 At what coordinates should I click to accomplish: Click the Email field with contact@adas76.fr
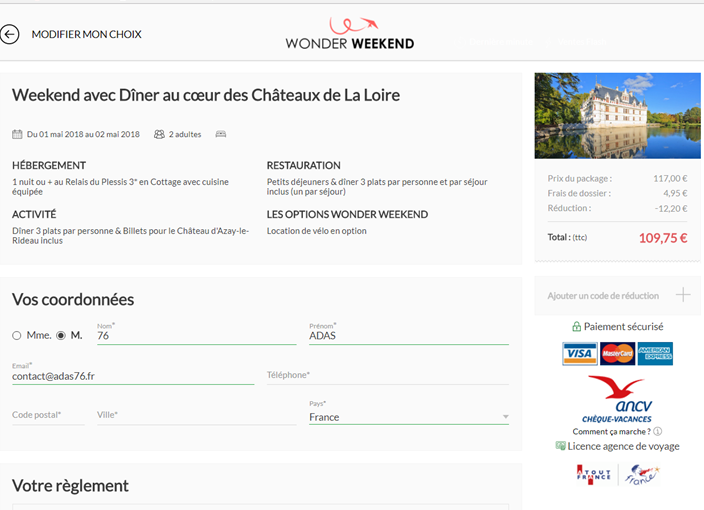[133, 376]
